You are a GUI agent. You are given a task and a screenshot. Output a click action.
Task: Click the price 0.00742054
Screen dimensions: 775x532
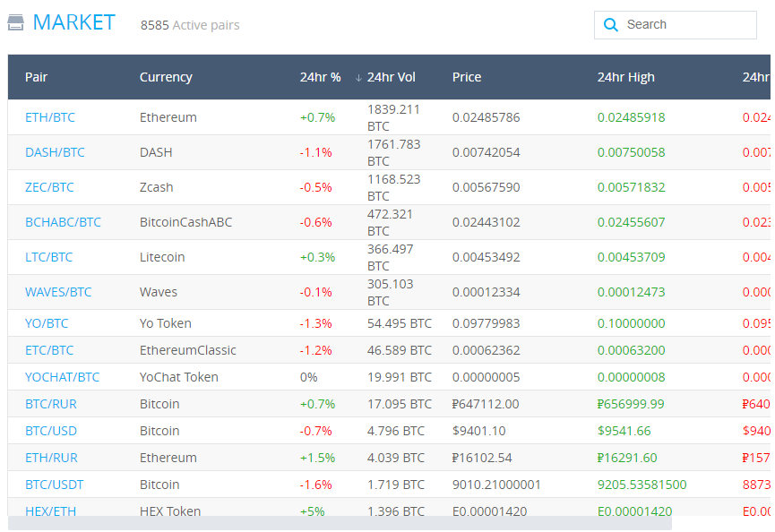click(x=486, y=152)
